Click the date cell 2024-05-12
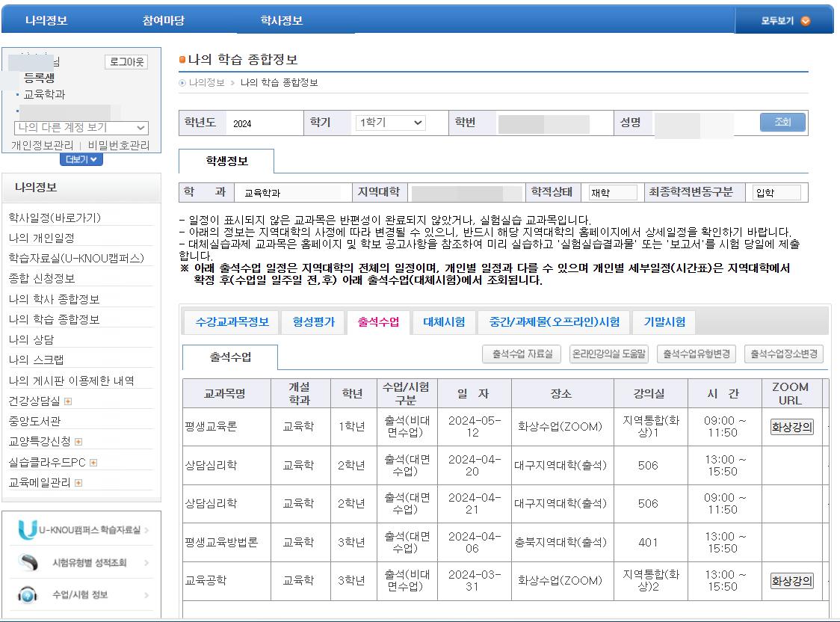This screenshot has width=840, height=622. (474, 426)
